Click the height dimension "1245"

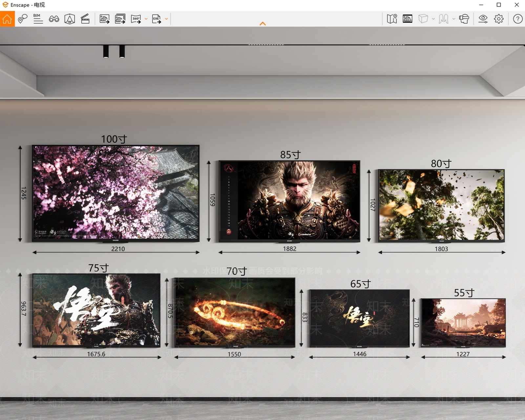click(24, 193)
